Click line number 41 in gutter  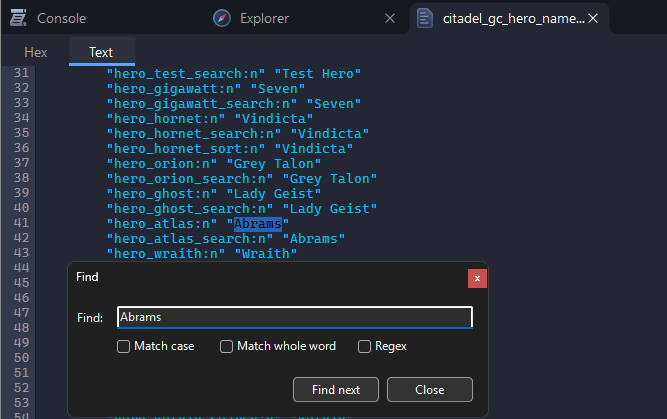(21, 223)
